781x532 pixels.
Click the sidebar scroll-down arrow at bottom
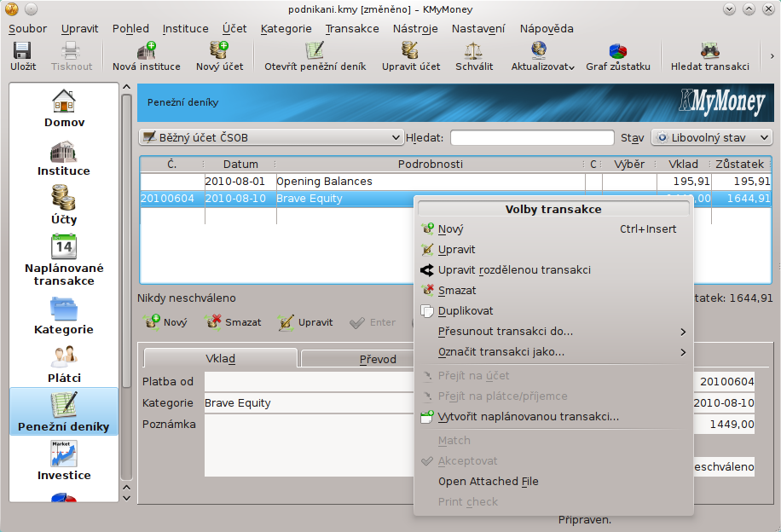(x=126, y=498)
